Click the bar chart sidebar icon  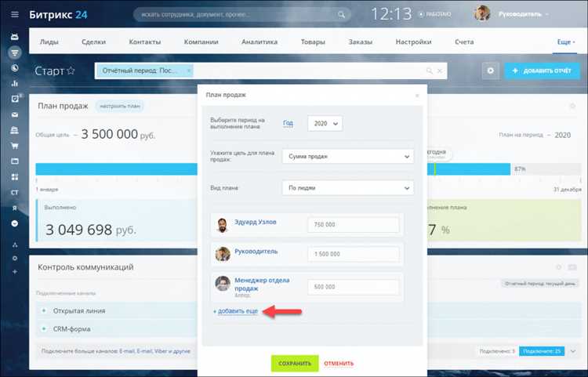[15, 83]
